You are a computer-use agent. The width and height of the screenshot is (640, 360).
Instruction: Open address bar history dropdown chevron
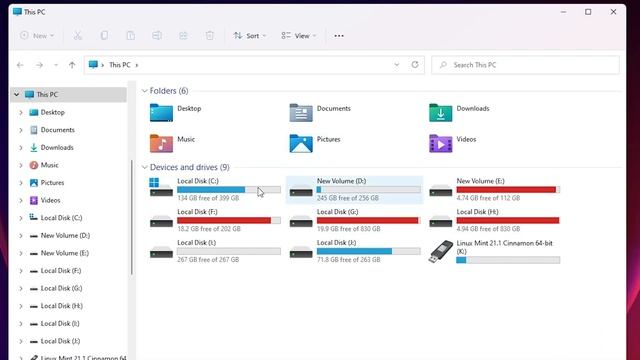pos(396,64)
